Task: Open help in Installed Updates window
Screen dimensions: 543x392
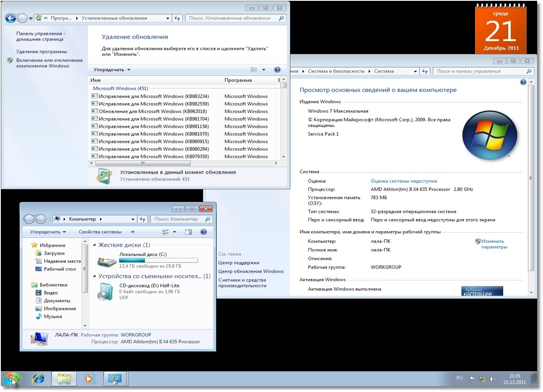Action: click(277, 70)
